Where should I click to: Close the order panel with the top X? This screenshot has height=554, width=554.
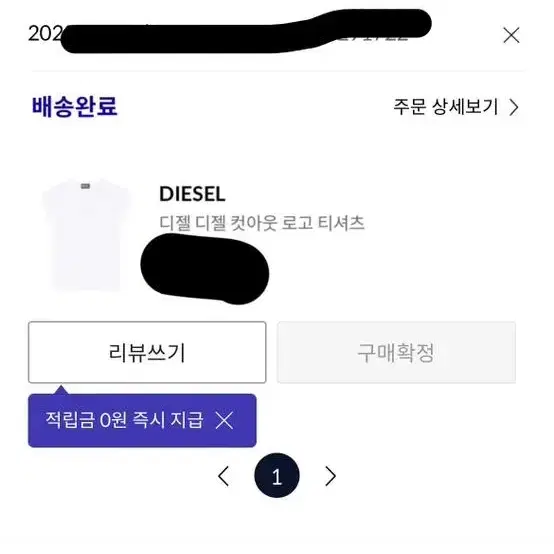coord(511,35)
